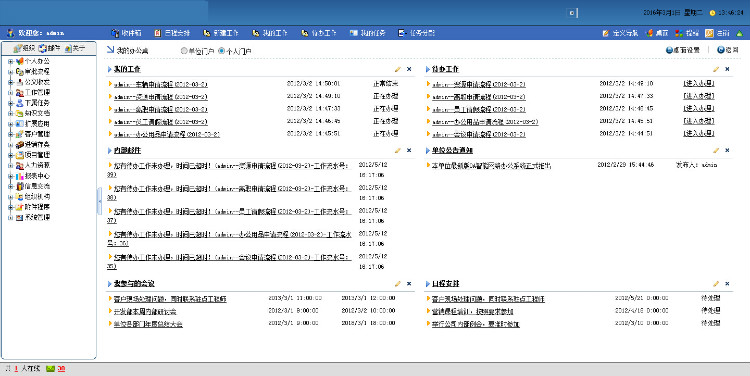Click 进入办理 for the 14:44:51 pending item
This screenshot has height=376, width=750.
tap(698, 133)
